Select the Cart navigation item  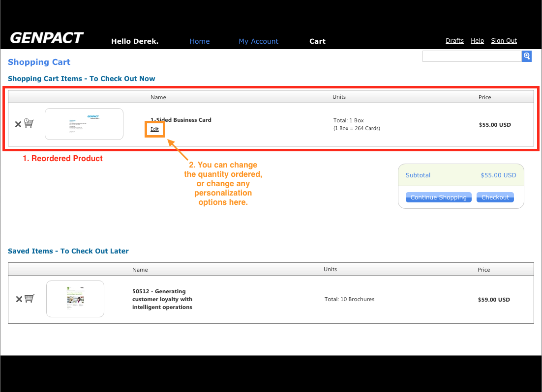click(x=317, y=41)
